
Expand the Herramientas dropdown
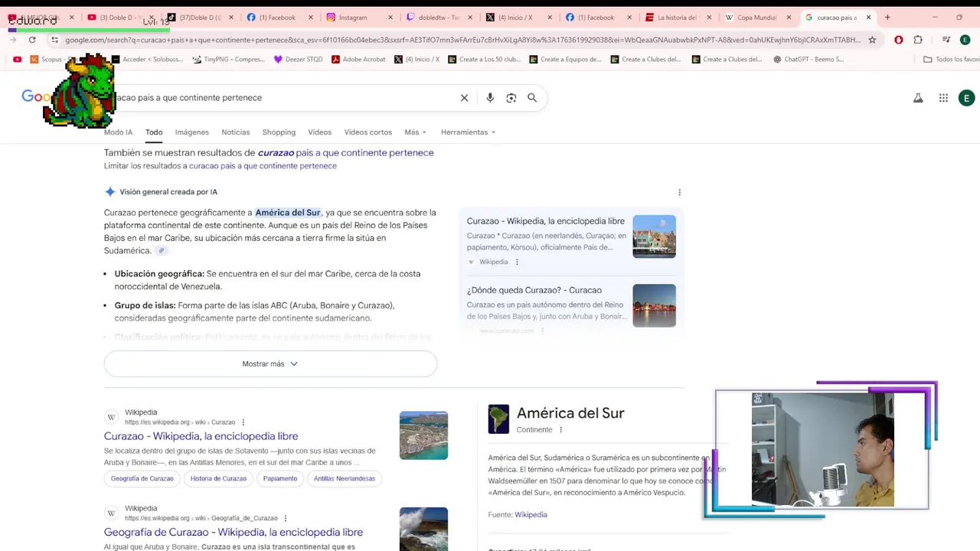[468, 132]
